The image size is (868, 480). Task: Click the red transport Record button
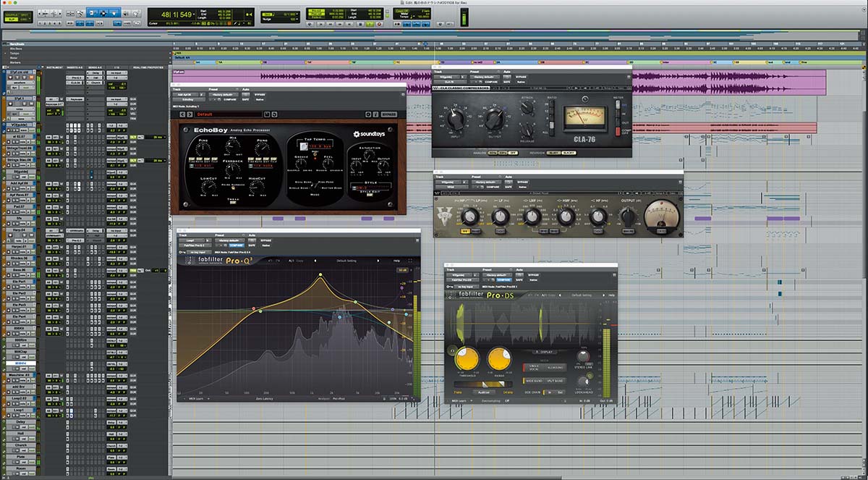379,24
